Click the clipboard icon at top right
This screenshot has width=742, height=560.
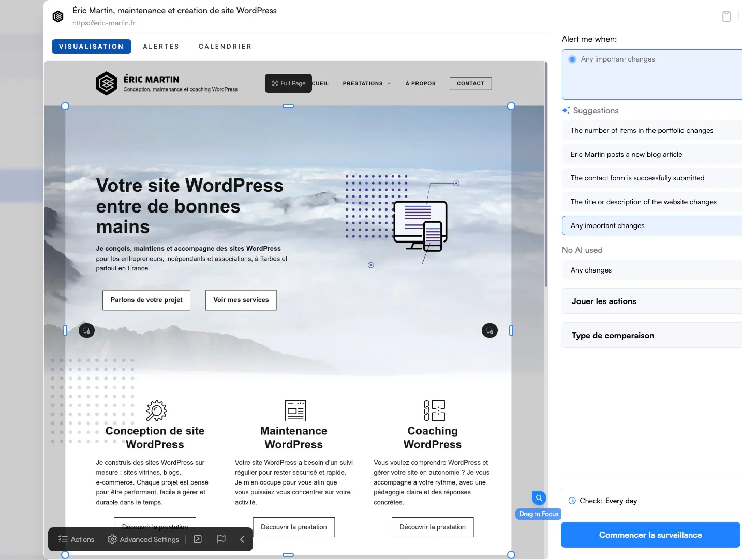(x=726, y=17)
